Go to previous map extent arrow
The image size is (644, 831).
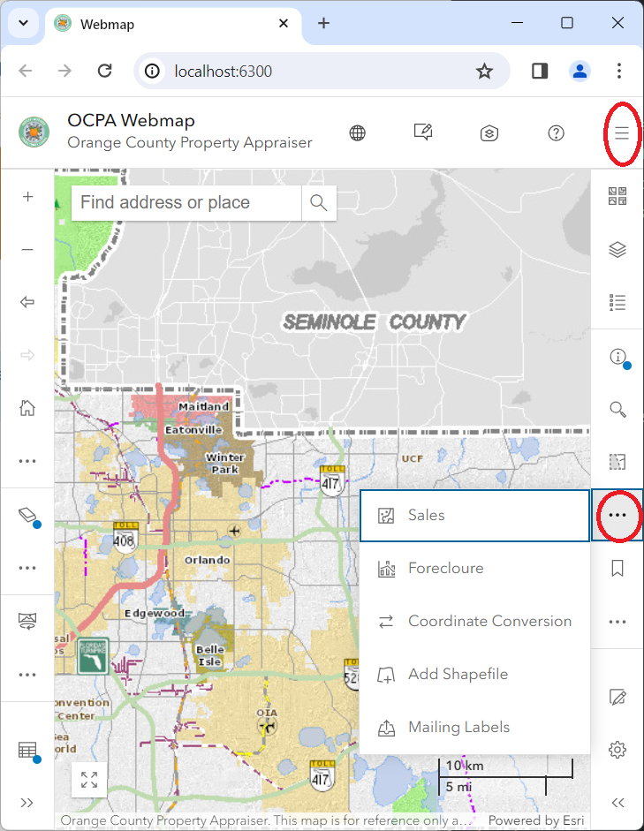(27, 302)
